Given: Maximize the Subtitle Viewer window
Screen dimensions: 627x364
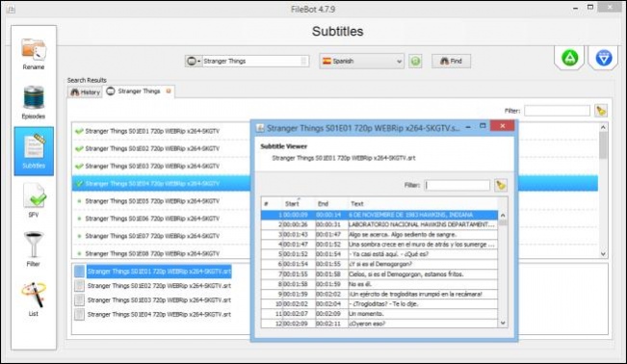Looking at the screenshot, I should [x=483, y=126].
